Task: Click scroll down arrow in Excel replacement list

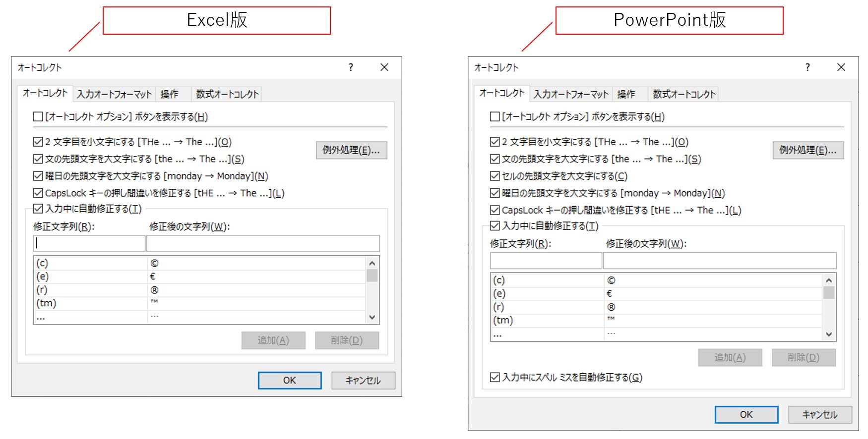Action: tap(372, 317)
